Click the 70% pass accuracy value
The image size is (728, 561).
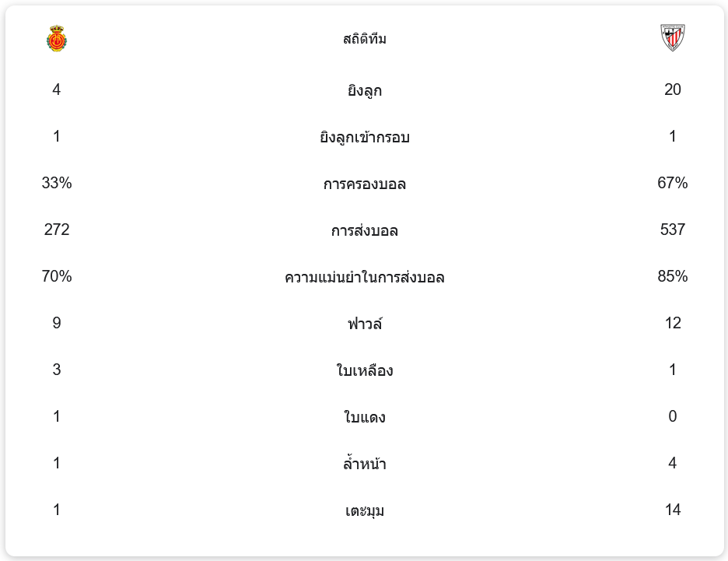point(57,276)
